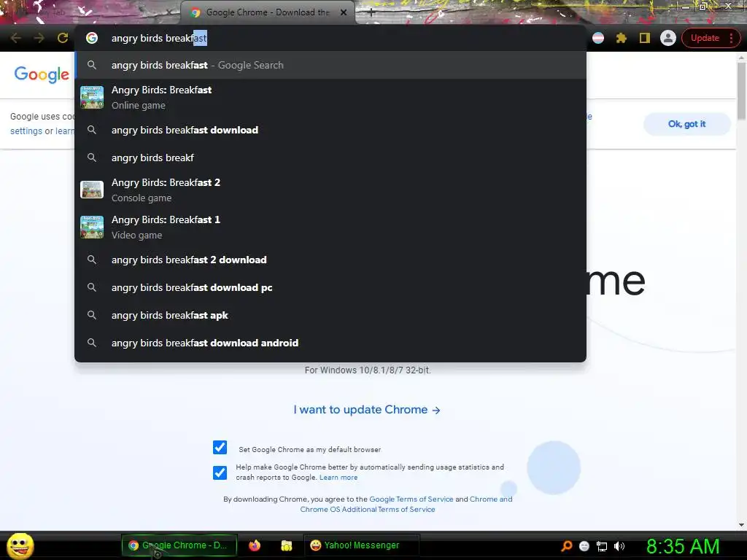Click the striped extension icon in toolbar
747x560 pixels.
coord(598,38)
